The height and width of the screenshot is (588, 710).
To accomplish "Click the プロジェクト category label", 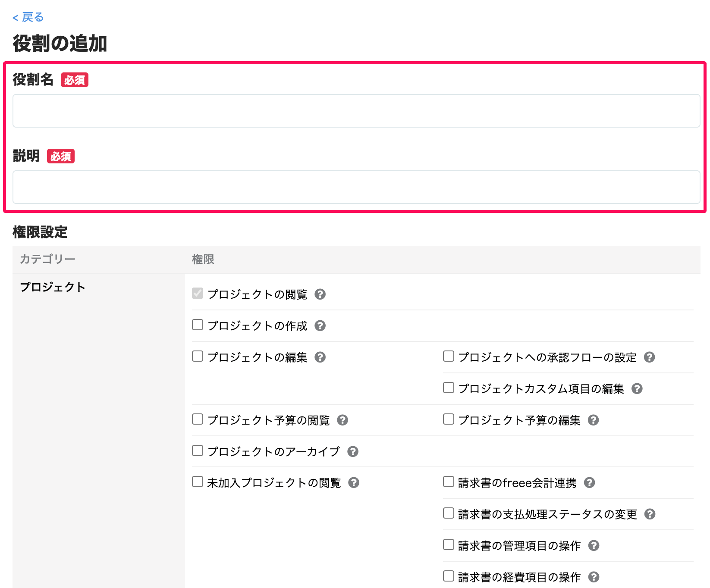I will pos(53,287).
